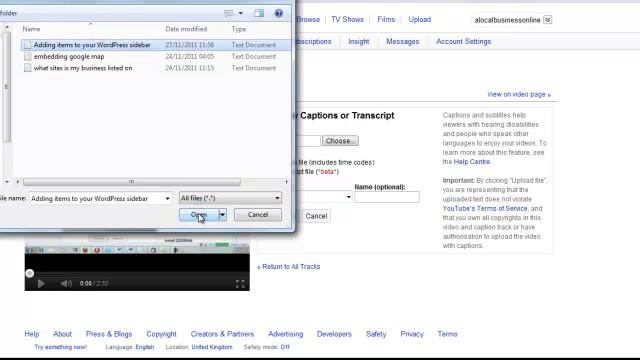This screenshot has width=640, height=360.
Task: Change the Location: United Kingdom setting
Action: click(x=199, y=347)
